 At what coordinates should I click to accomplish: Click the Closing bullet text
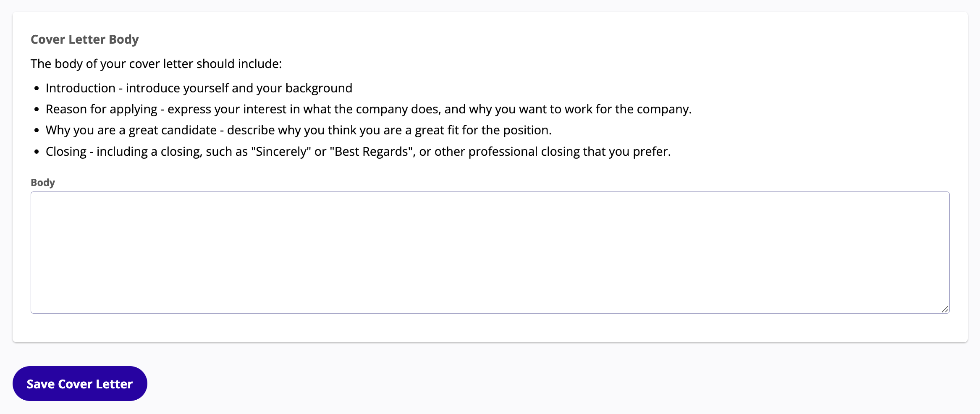coord(358,152)
